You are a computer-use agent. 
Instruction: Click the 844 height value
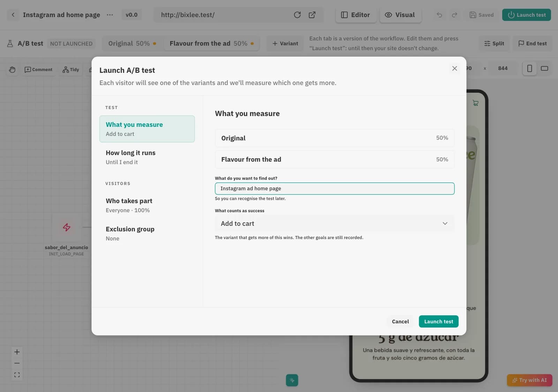coord(503,68)
